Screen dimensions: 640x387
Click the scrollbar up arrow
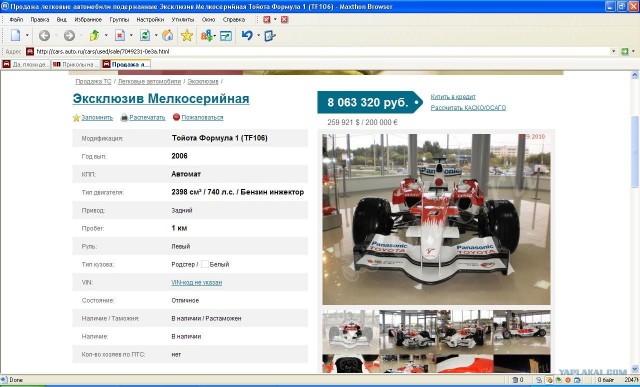point(635,75)
